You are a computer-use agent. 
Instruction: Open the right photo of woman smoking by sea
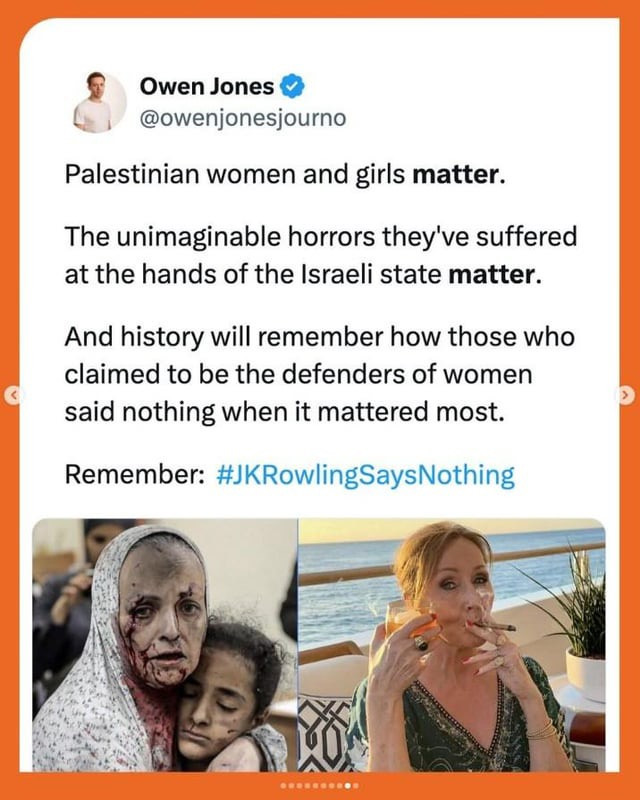452,645
